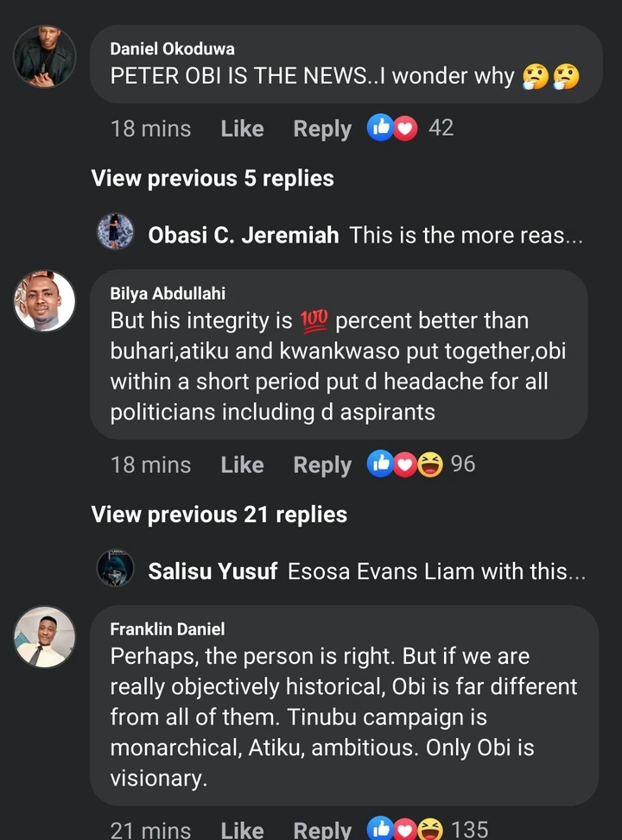Screen dimensions: 622x840
Task: Tap Salisu Yusuf's small avatar
Action: click(115, 569)
